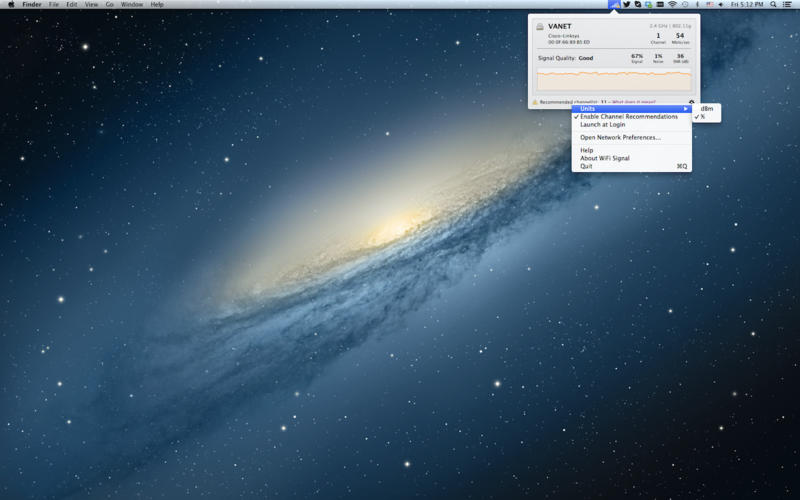Open the dark rectangular menu bar icon
The image size is (800, 500).
(660, 4)
